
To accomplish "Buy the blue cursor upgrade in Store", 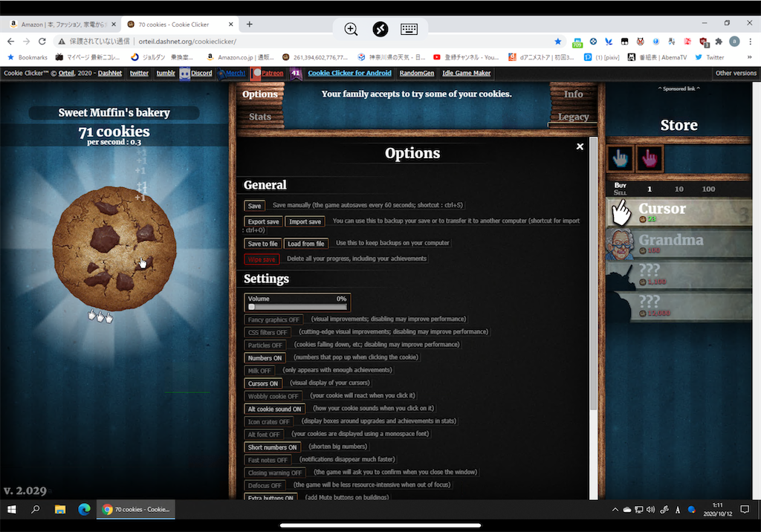I will point(620,158).
